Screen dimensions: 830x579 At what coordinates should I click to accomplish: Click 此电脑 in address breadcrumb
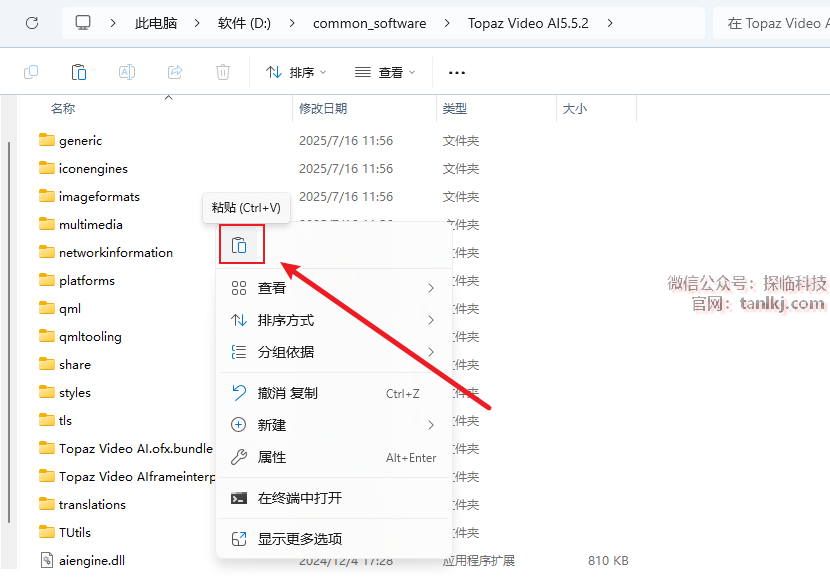point(156,23)
